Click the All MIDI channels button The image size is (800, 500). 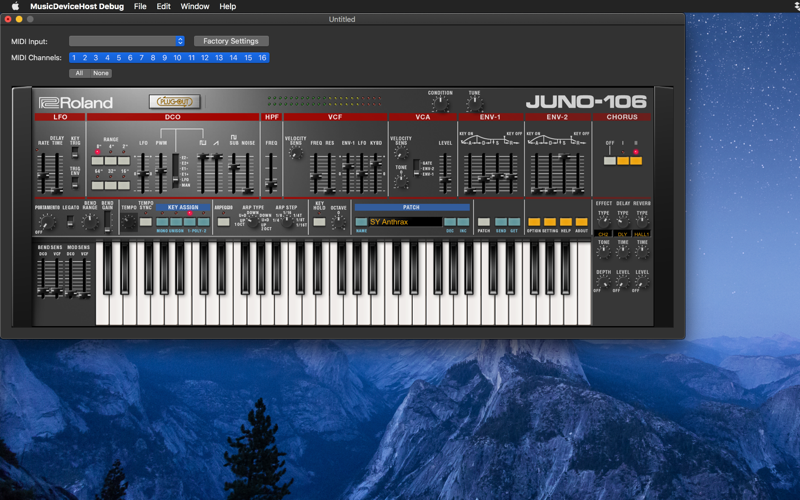pyautogui.click(x=79, y=73)
